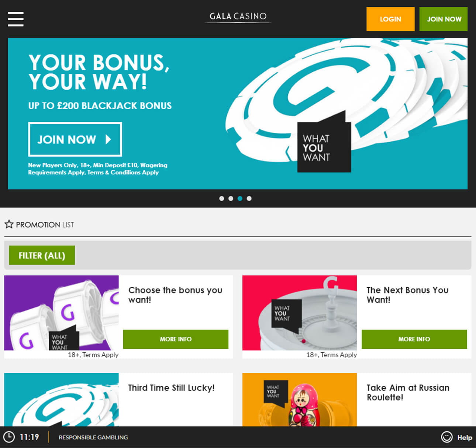Click the orange Login button
476x448 pixels.
point(390,19)
